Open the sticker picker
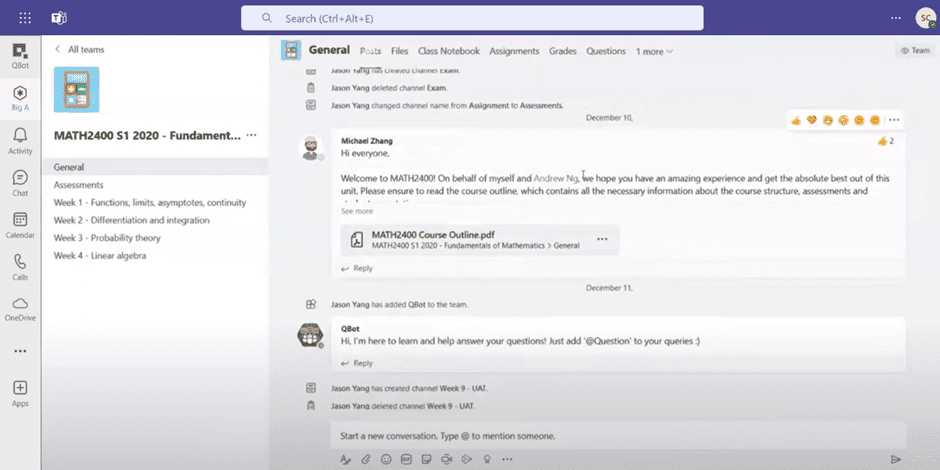The image size is (940, 470). (x=426, y=459)
